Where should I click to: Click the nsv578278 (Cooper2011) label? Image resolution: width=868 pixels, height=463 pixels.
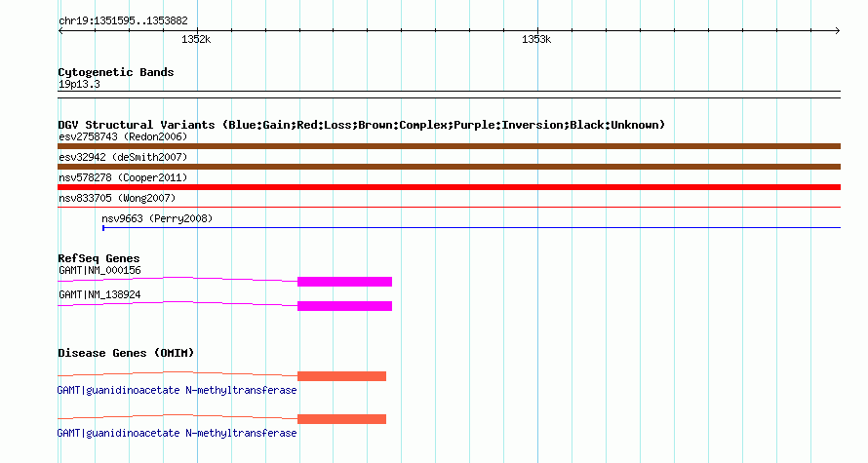point(123,177)
